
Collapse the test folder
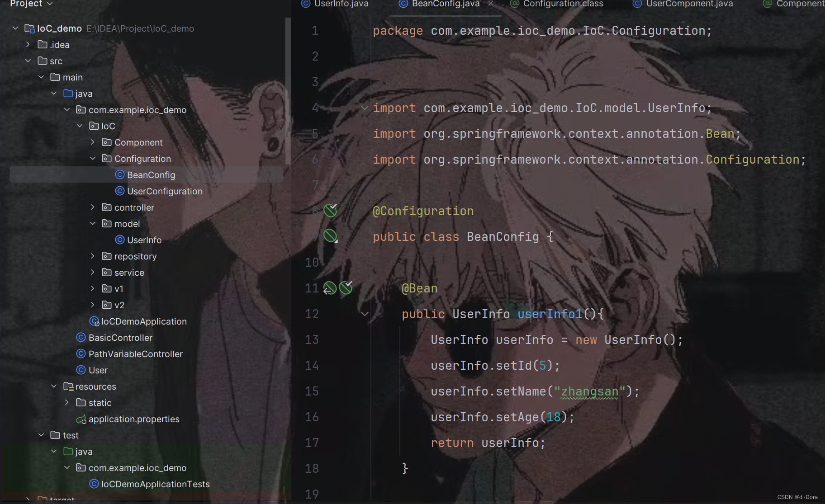pos(41,435)
